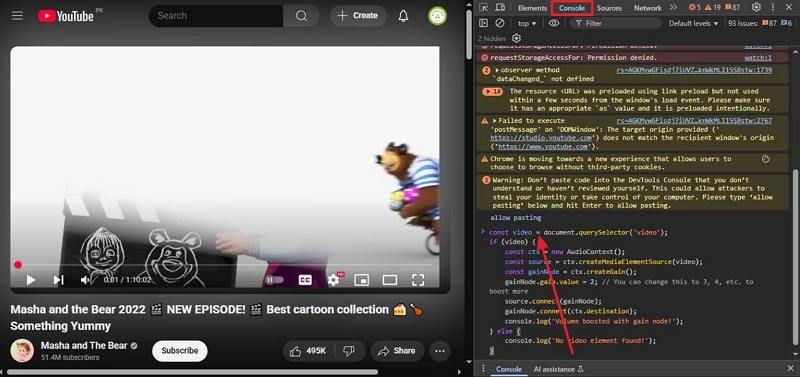800x377 pixels.
Task: Open Masha and The Bear channel avatar
Action: coord(22,350)
